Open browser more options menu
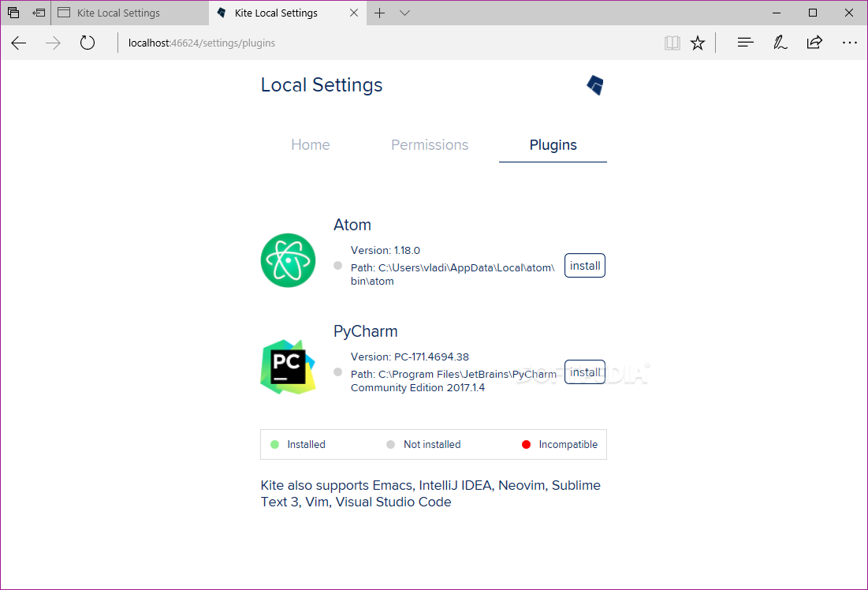This screenshot has height=590, width=868. click(x=849, y=43)
